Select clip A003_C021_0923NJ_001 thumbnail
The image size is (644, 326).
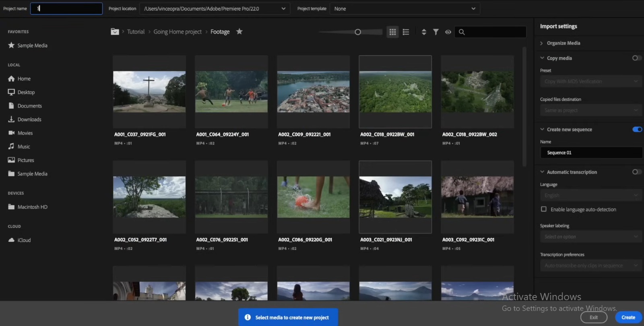click(x=395, y=197)
